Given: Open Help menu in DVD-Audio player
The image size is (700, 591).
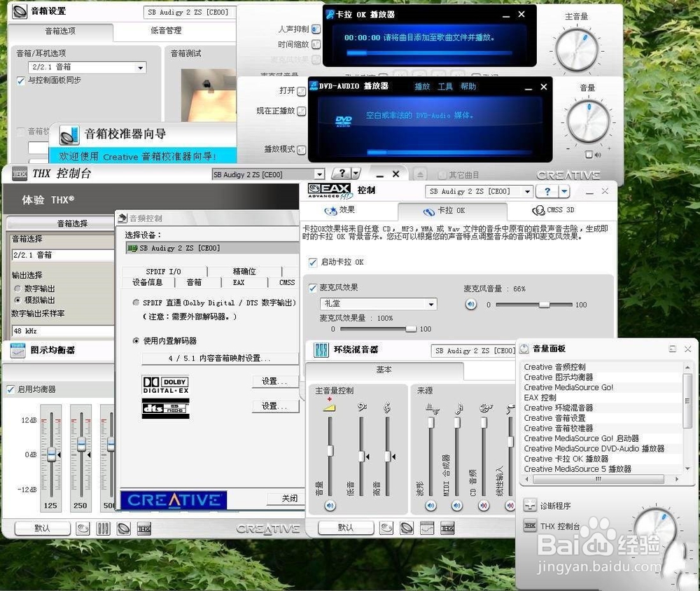Looking at the screenshot, I should (468, 87).
